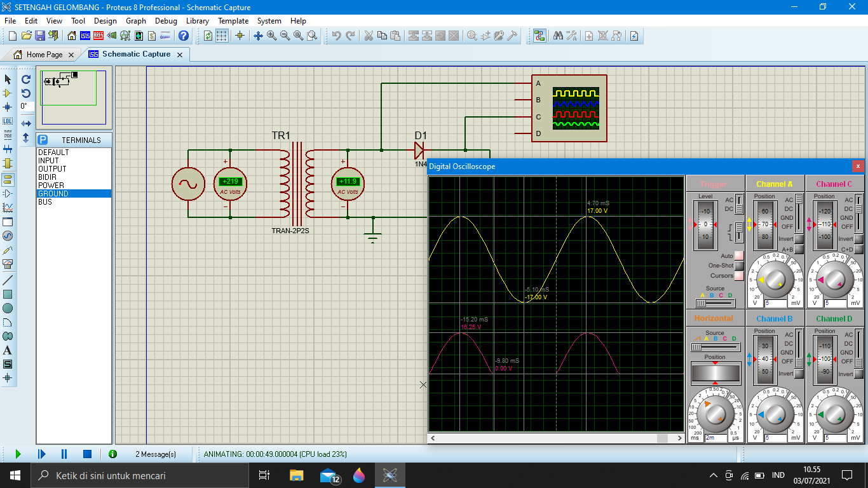Open the Design menu
The height and width of the screenshot is (488, 868).
(105, 21)
